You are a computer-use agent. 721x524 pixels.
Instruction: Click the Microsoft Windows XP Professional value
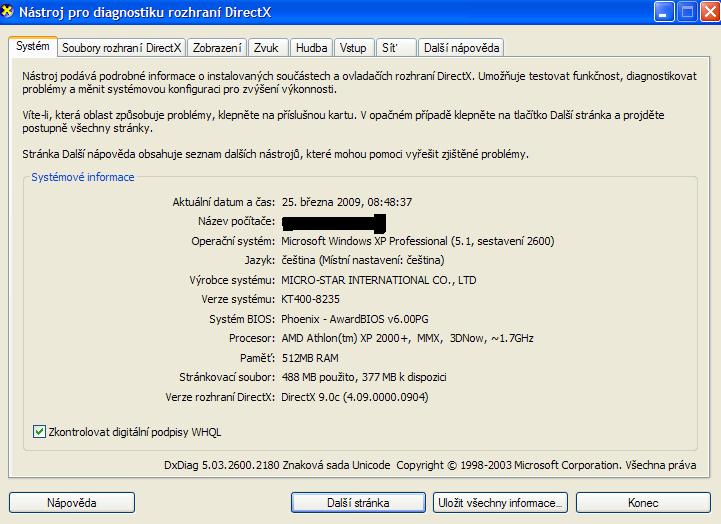[418, 241]
